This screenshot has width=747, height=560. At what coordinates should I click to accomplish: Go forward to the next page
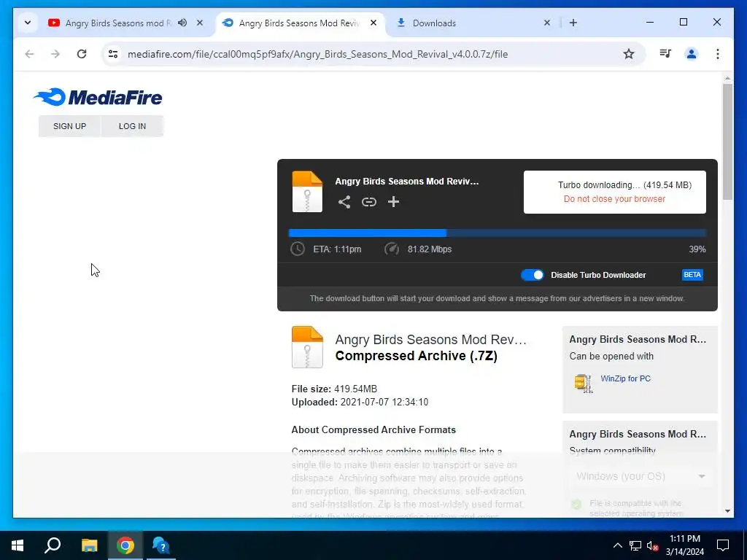55,54
